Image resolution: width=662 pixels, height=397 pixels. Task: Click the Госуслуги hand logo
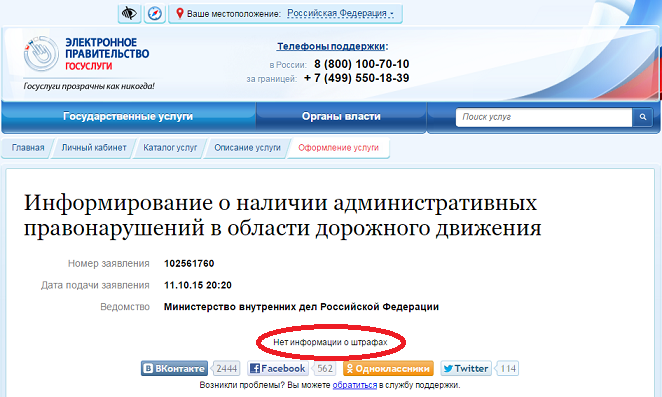(x=41, y=54)
